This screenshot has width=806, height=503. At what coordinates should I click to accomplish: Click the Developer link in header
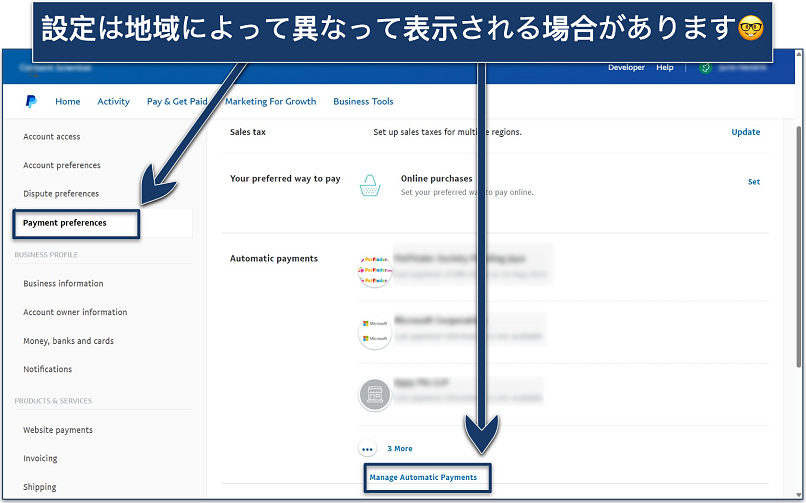(x=626, y=68)
